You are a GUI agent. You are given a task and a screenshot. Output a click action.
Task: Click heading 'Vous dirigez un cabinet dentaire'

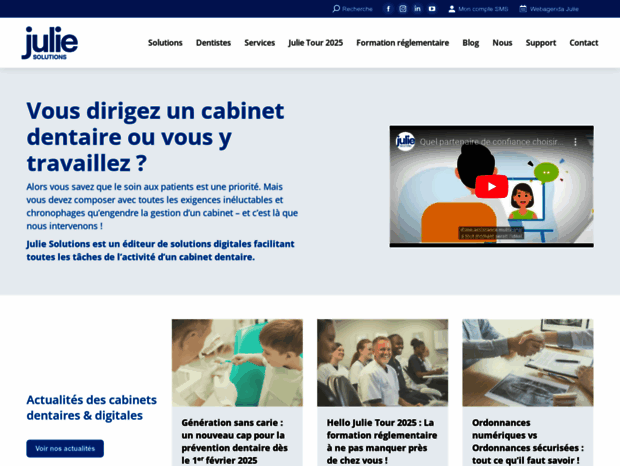point(155,137)
